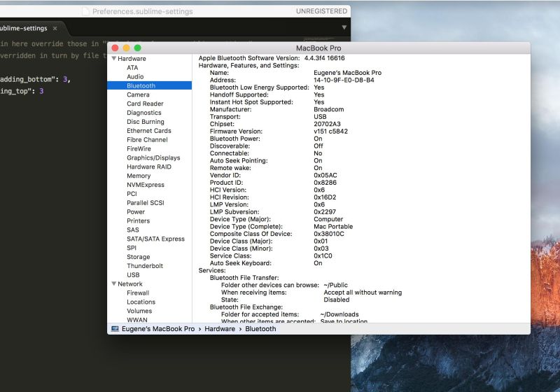Viewport: 560px width, 392px height.
Task: Click the Chipset value 20702A3
Action: coord(327,124)
